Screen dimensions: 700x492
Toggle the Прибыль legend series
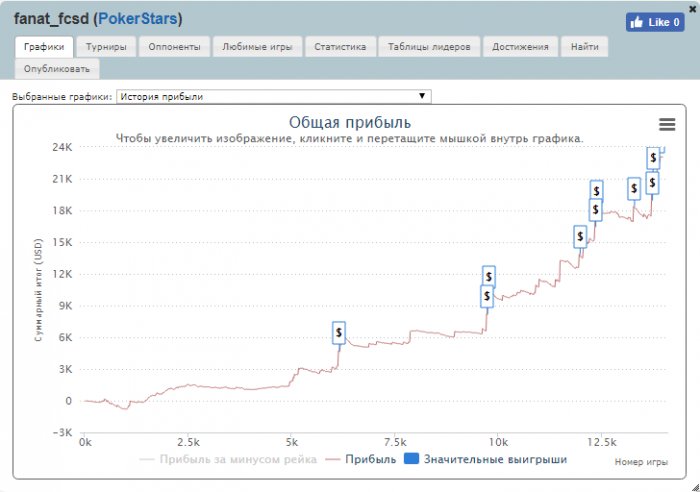point(361,459)
